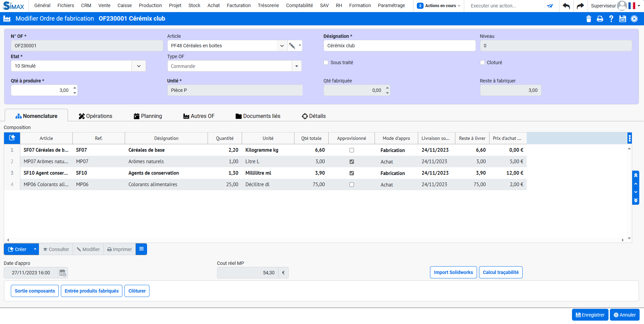Viewport: 644px width, 324px height.
Task: Enable the Sous traité checkbox
Action: [x=326, y=63]
